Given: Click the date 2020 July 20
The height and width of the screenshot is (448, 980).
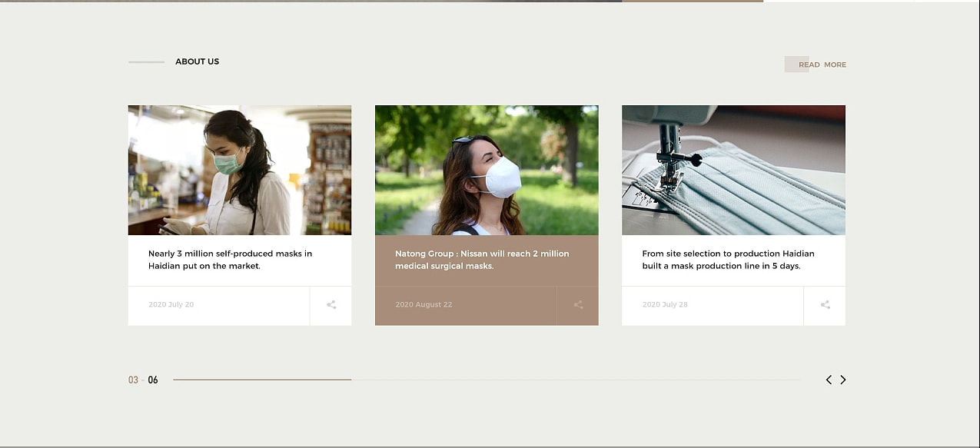Looking at the screenshot, I should (x=171, y=304).
